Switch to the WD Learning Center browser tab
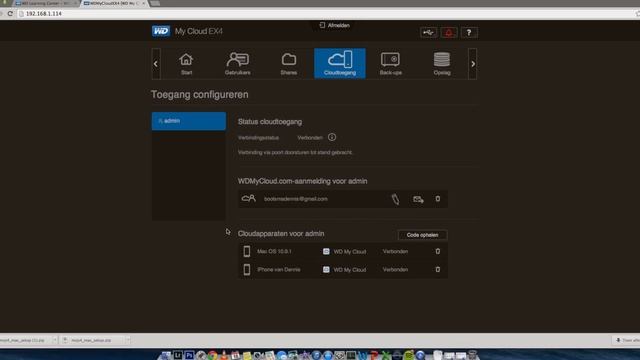Image resolution: width=640 pixels, height=360 pixels. pyautogui.click(x=45, y=3)
